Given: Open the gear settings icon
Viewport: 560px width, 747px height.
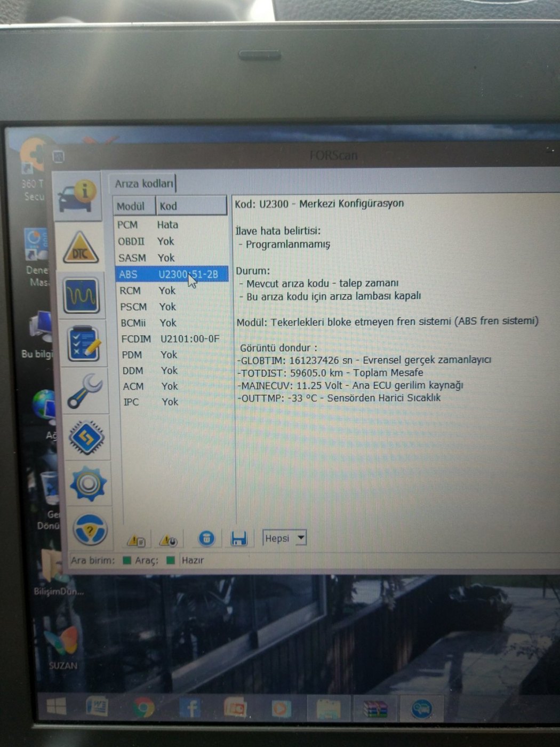Looking at the screenshot, I should [x=88, y=483].
